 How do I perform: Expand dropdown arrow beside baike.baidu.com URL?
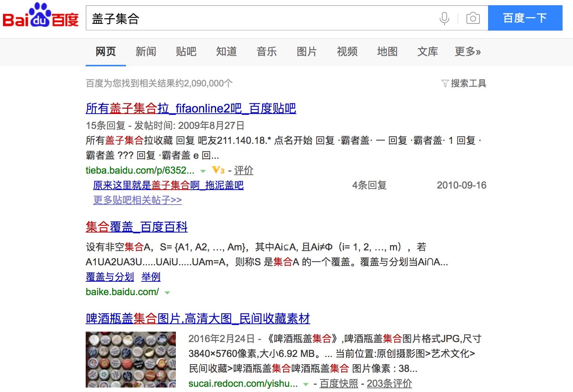(167, 293)
